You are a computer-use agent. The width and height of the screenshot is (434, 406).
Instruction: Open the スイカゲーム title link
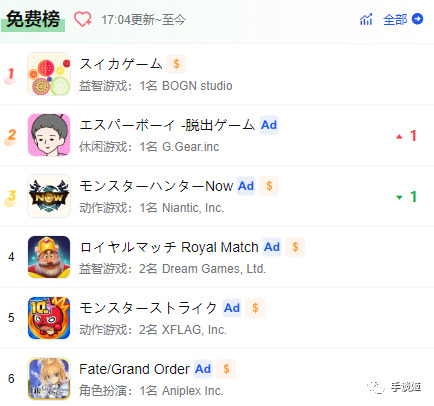[121, 64]
